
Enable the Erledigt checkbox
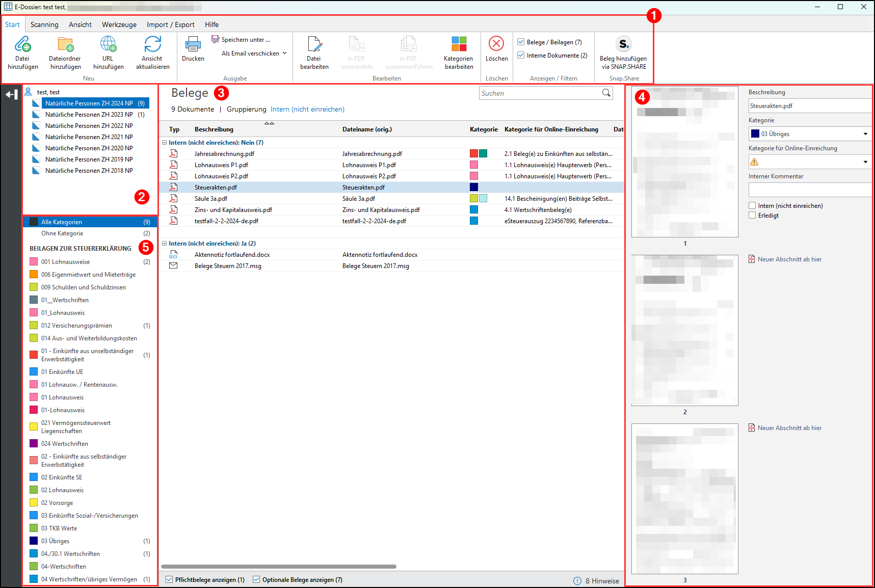click(752, 216)
